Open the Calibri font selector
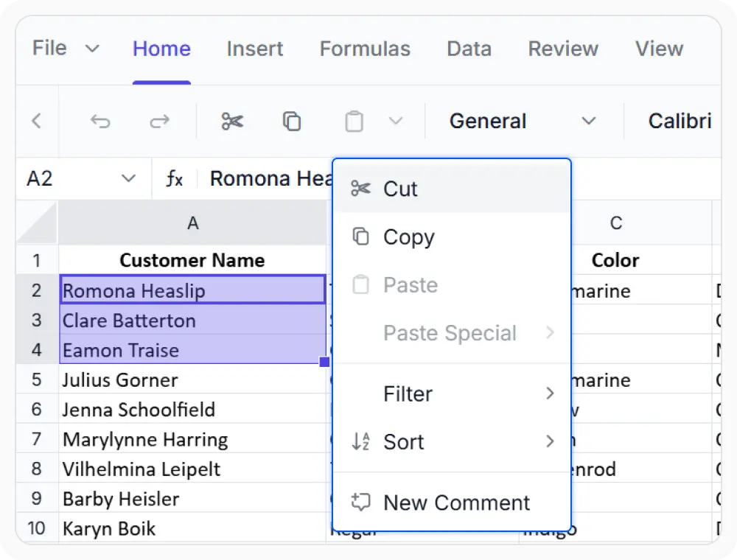Image resolution: width=737 pixels, height=560 pixels. tap(680, 121)
